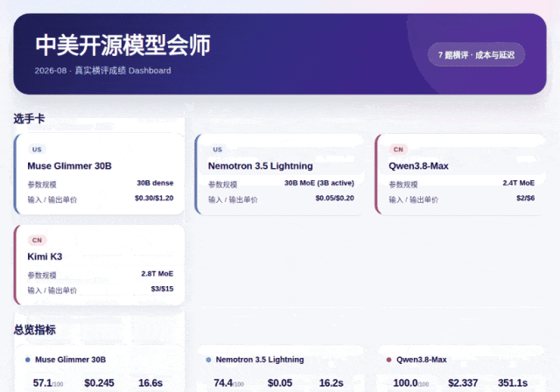Click 参数规模 label in Kimi K3 card
Screen dimensions: 560x392
click(x=42, y=276)
